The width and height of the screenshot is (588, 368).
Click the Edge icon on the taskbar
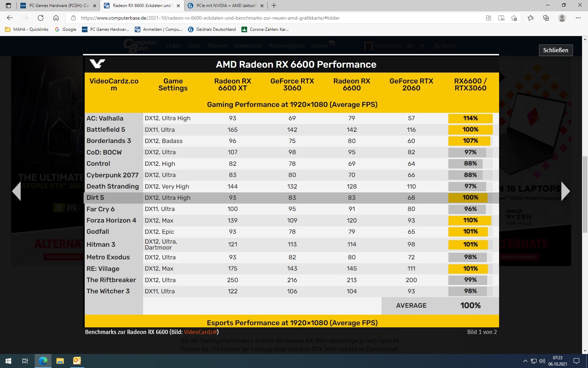[43, 361]
